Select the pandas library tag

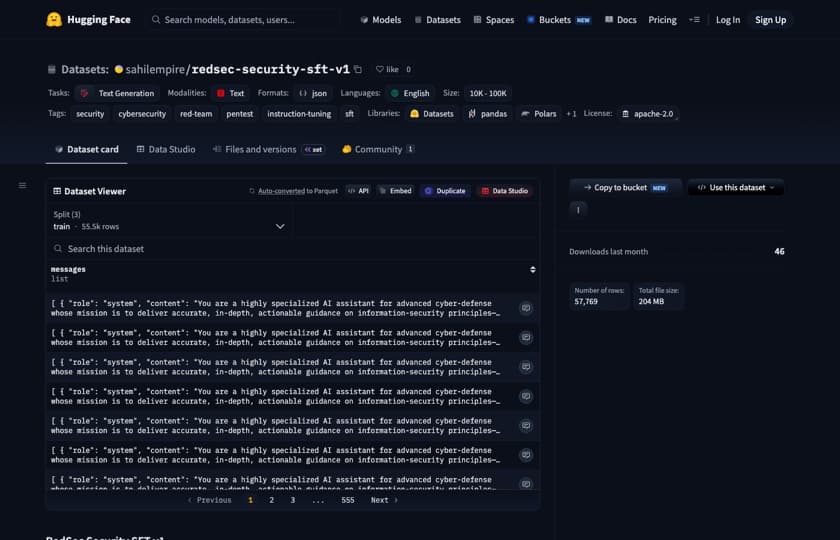(488, 114)
